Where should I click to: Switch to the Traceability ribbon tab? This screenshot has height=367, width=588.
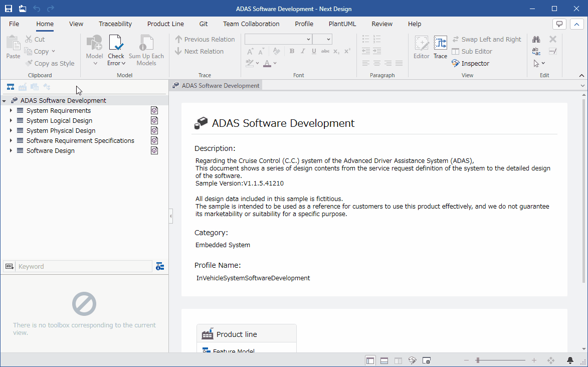[115, 24]
